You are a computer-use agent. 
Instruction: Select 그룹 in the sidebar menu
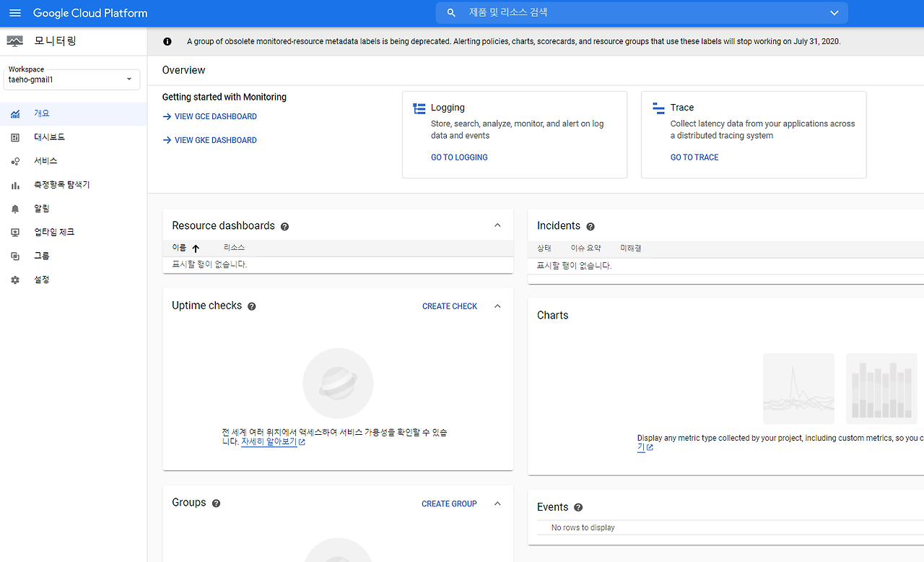pos(74,256)
